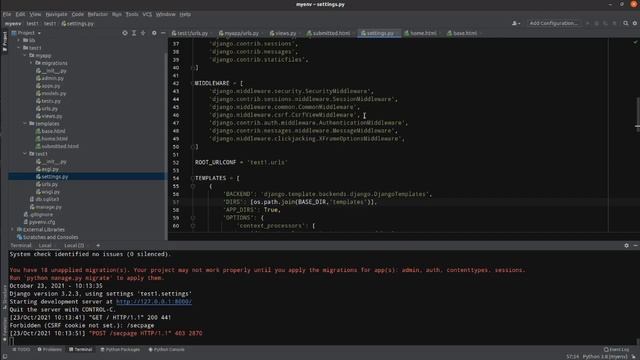Viewport: 640px width, 360px height.
Task: Open the File menu
Action: (x=7, y=14)
